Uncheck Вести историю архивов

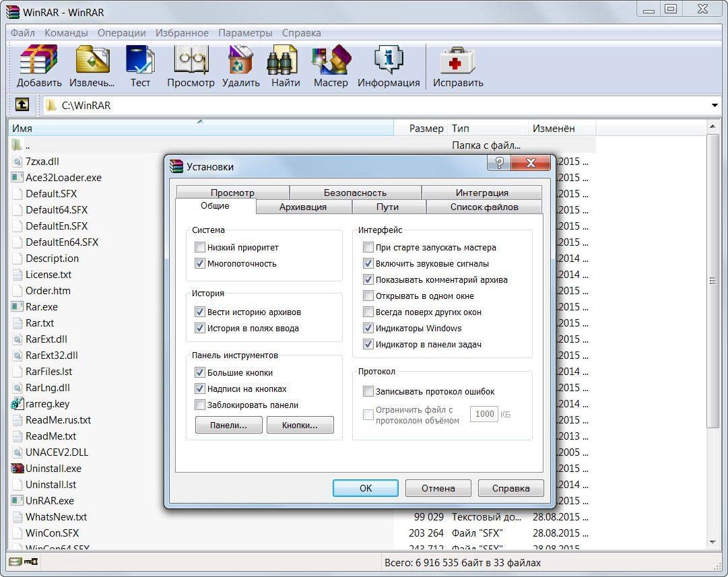[199, 312]
